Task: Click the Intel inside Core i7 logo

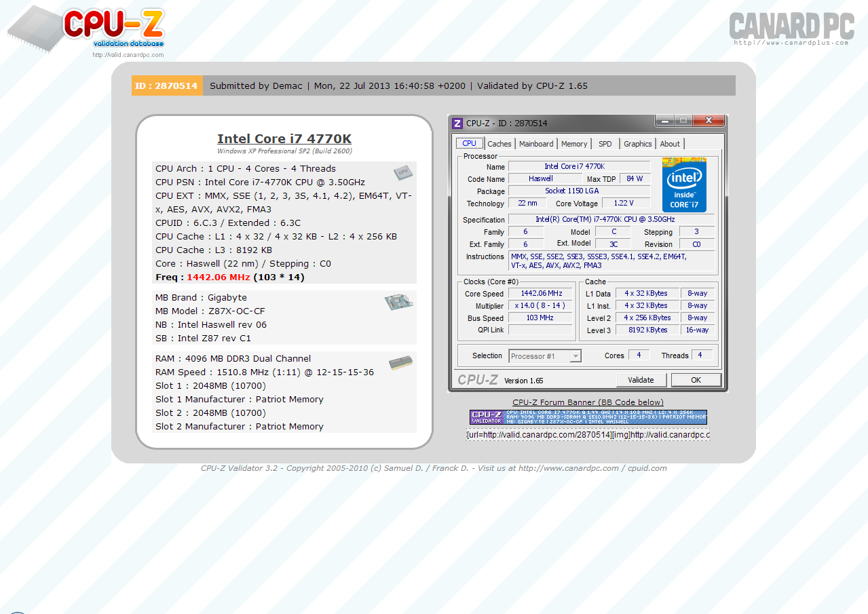Action: (684, 185)
